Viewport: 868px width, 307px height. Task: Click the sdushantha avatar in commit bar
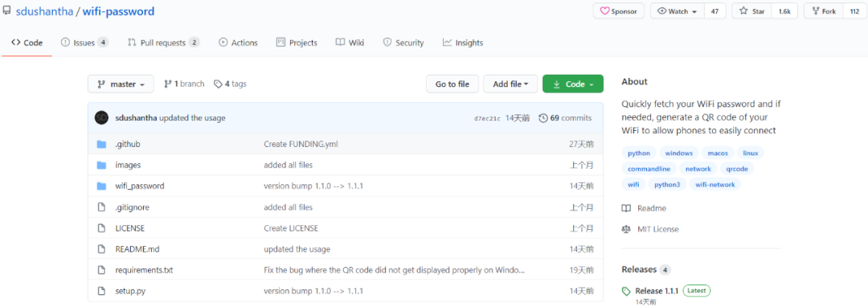(x=101, y=118)
